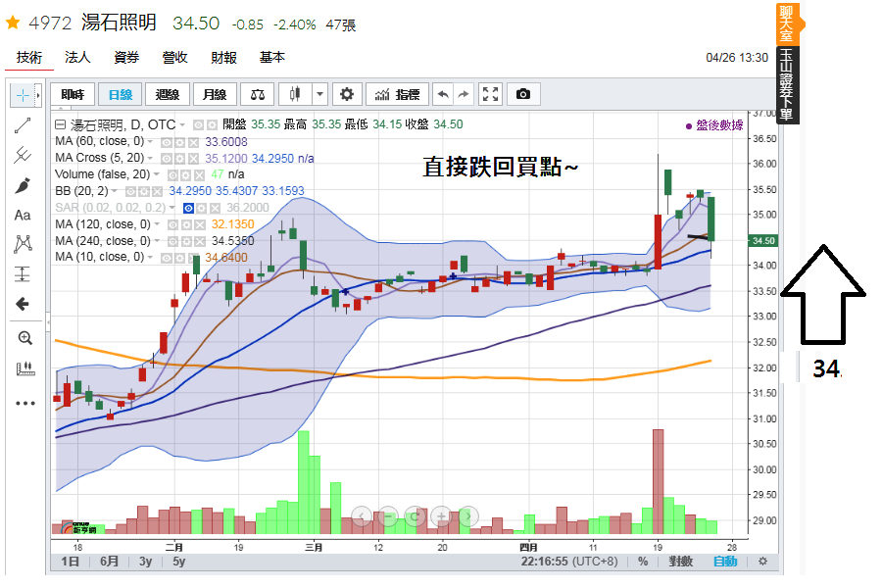Switch chart to 即時 view
This screenshot has height=588, width=882.
(72, 94)
